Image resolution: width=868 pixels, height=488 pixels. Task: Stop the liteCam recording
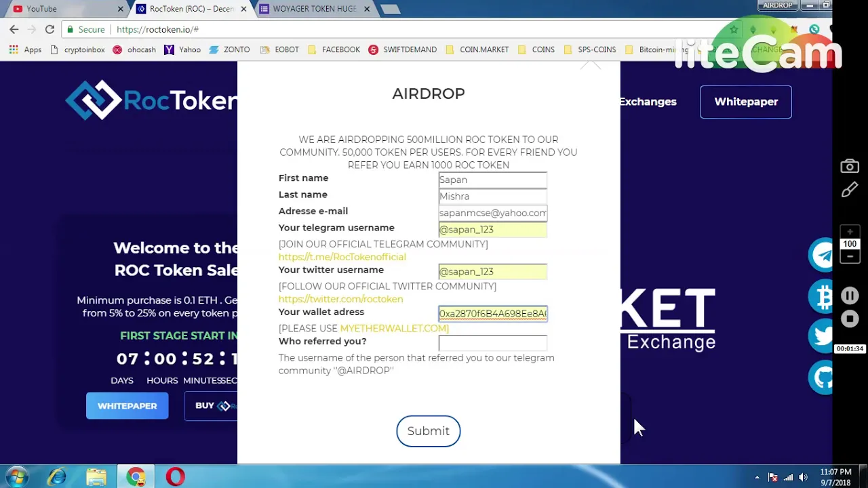pos(850,319)
